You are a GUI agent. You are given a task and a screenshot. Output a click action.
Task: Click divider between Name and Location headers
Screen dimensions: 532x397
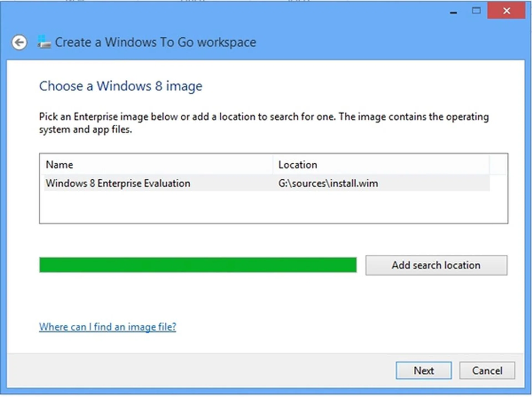(273, 165)
